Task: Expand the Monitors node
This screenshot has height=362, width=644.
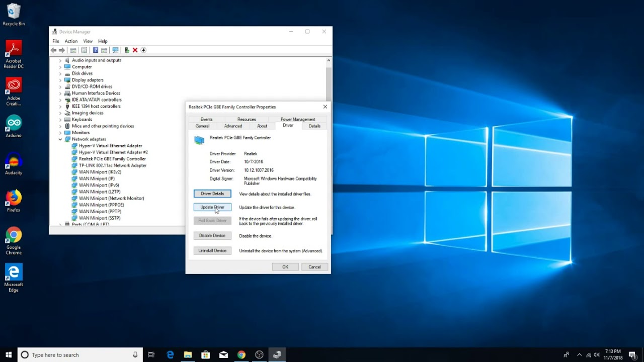Action: [60, 133]
